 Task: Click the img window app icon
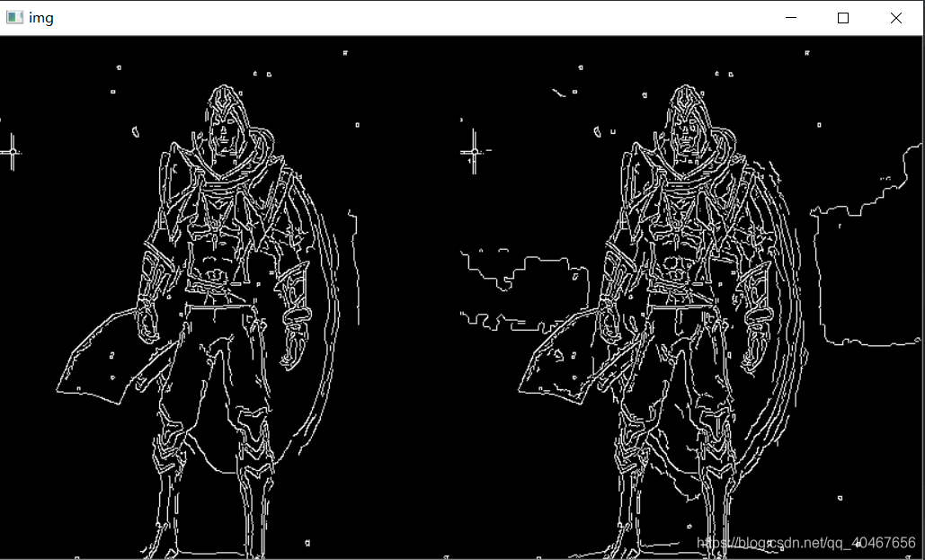pos(14,18)
